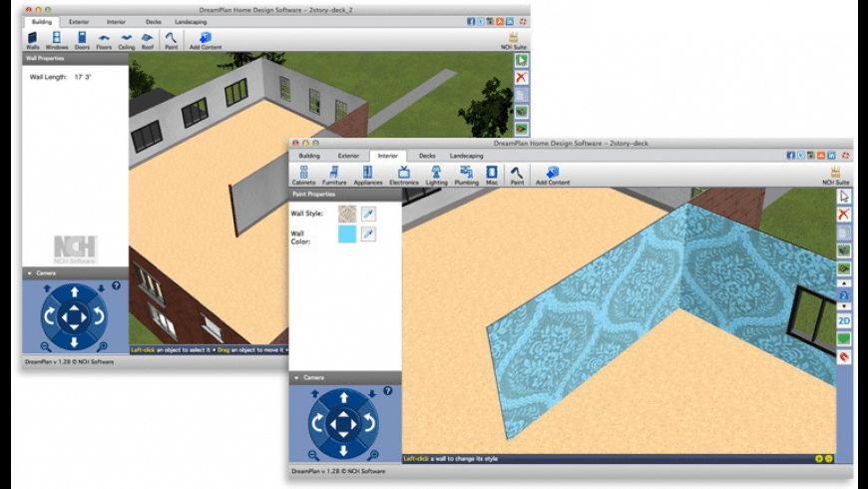The width and height of the screenshot is (868, 489).
Task: Open the Misc items tool
Action: (x=492, y=175)
